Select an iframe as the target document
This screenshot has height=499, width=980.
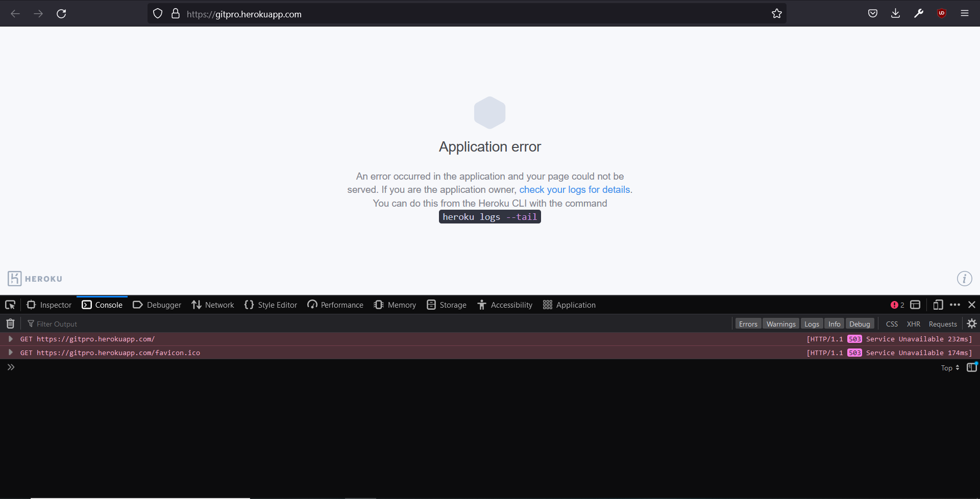coord(915,305)
